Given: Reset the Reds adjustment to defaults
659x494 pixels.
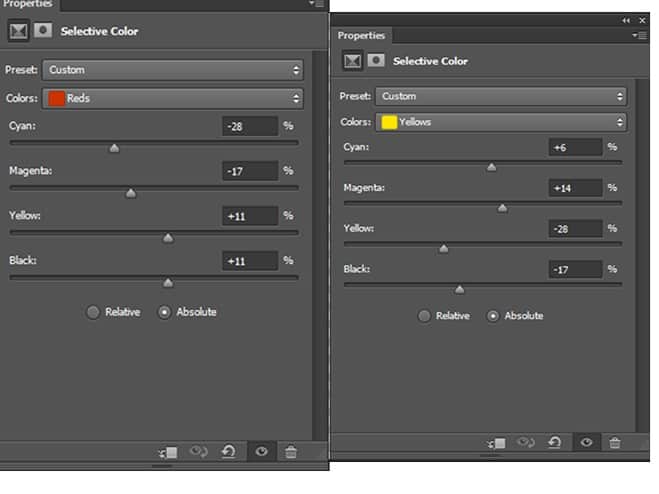Looking at the screenshot, I should pyautogui.click(x=228, y=452).
